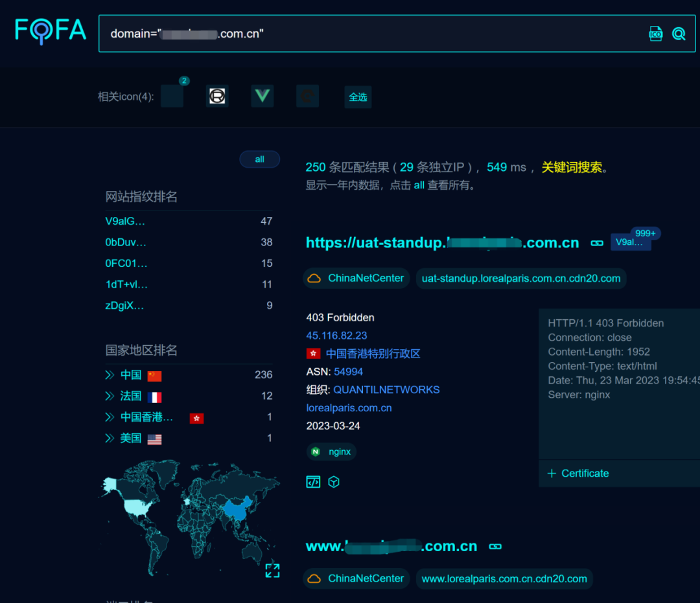The height and width of the screenshot is (603, 700).
Task: Select the R-logo related icon
Action: tap(217, 96)
